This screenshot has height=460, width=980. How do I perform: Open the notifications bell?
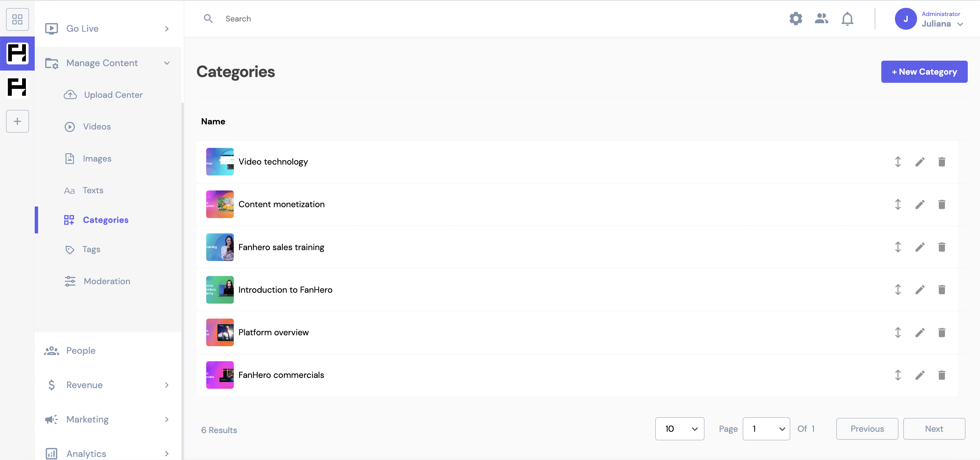(847, 19)
